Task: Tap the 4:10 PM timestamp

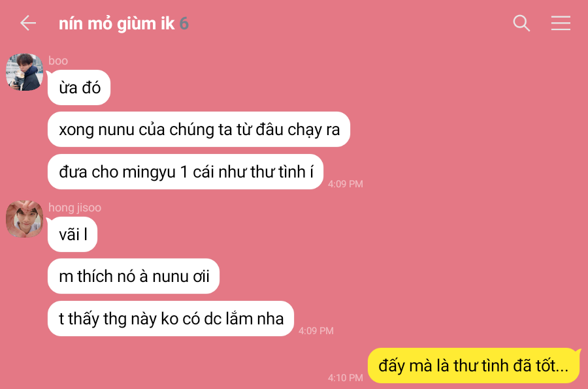Action: click(346, 378)
